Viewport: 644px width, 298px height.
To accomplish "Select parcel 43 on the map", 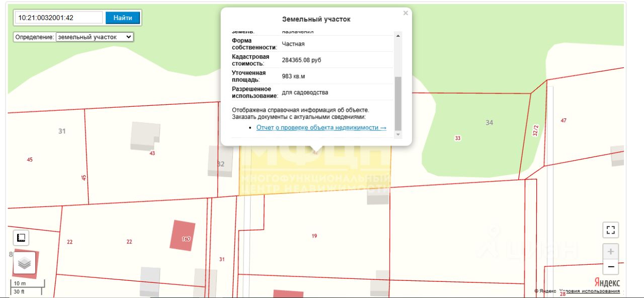I will tap(152, 153).
